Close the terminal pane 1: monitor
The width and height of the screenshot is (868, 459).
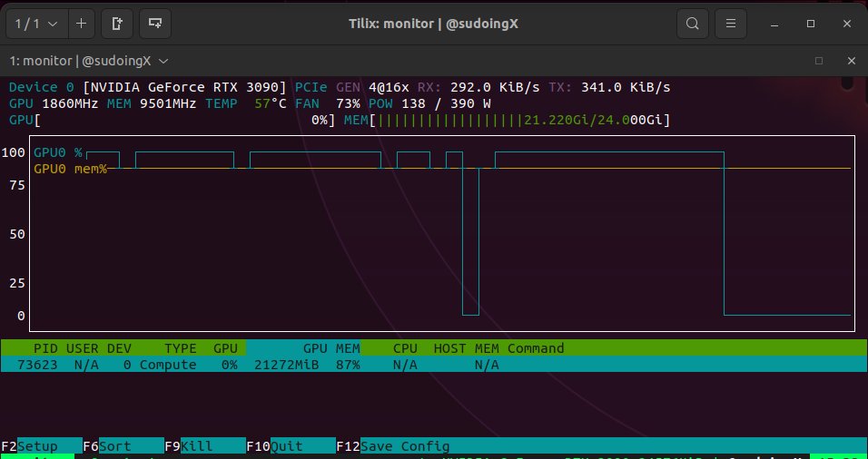[x=852, y=61]
